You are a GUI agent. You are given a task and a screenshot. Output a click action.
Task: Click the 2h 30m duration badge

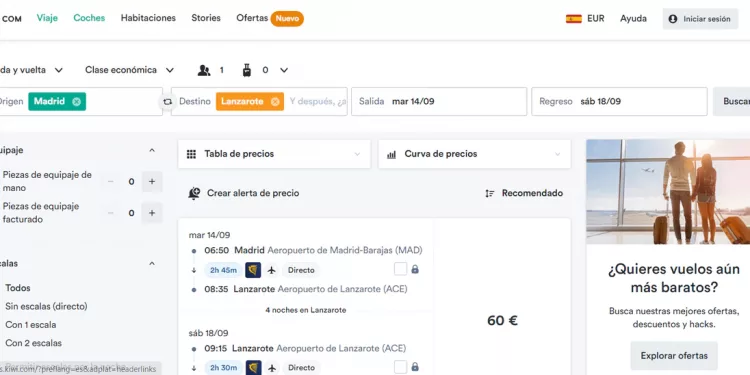(223, 368)
